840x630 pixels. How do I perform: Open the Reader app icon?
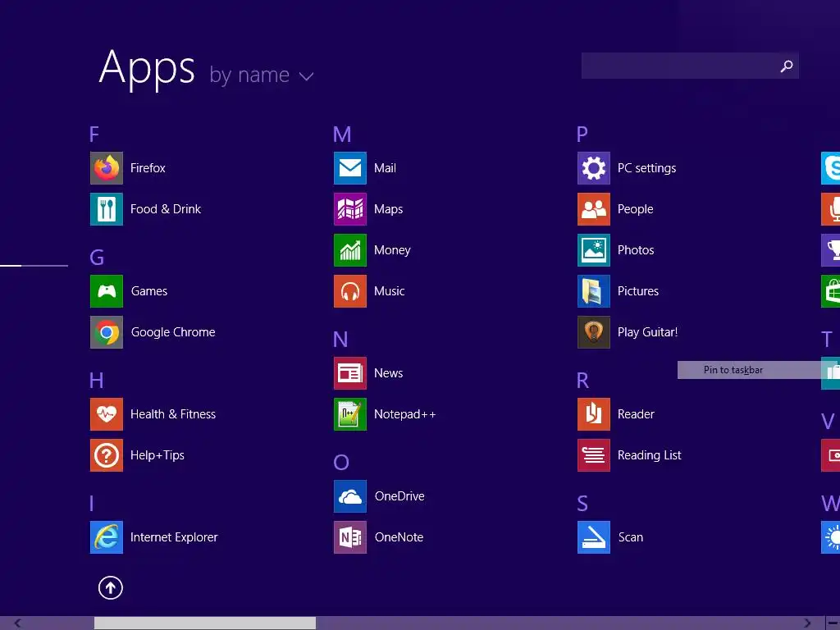[x=594, y=414]
